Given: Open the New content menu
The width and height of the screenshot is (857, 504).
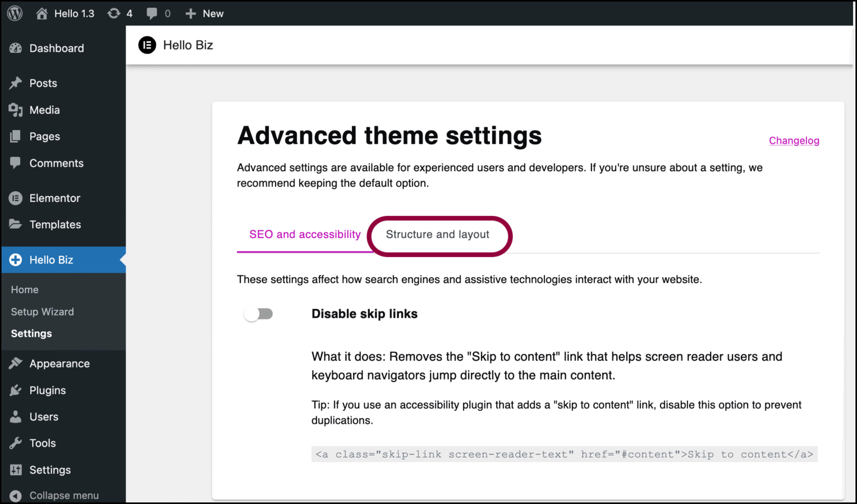Looking at the screenshot, I should pyautogui.click(x=204, y=13).
